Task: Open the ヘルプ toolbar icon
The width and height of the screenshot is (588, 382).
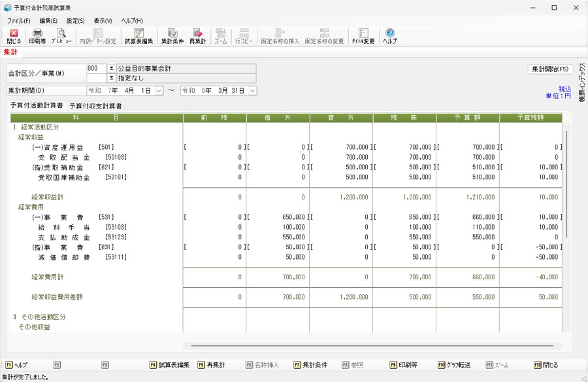Action: (x=389, y=36)
